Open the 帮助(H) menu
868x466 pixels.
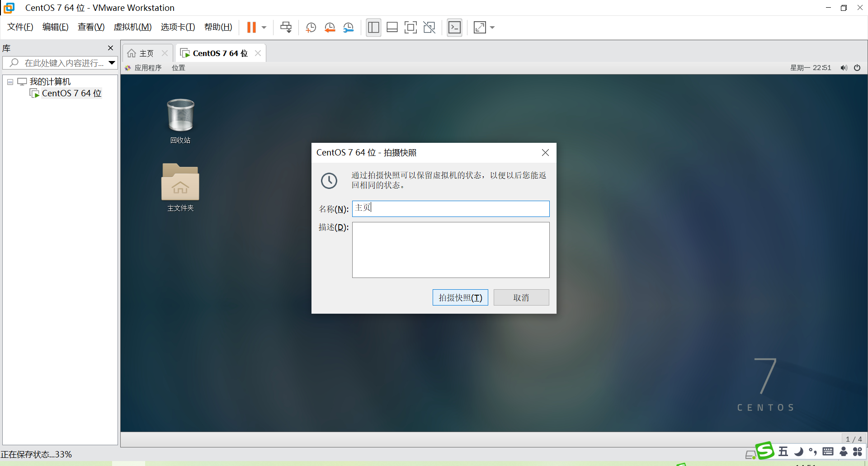tap(218, 27)
